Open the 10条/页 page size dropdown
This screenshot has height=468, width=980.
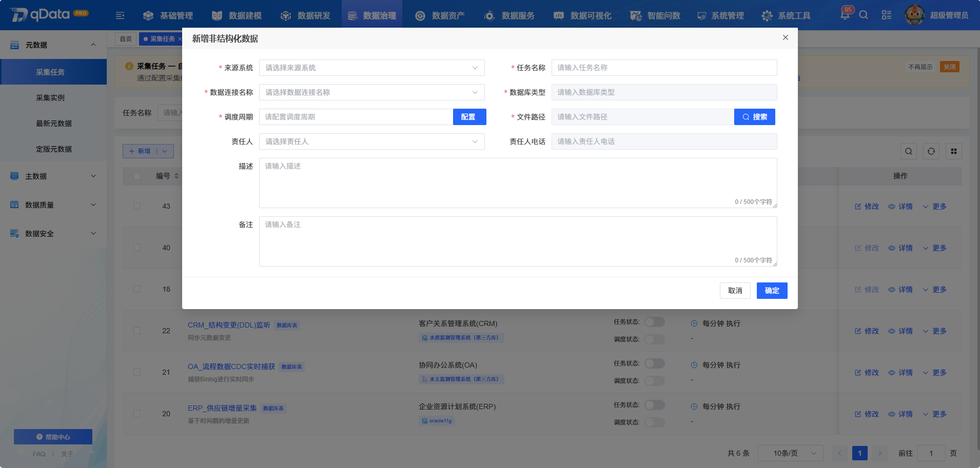coord(791,453)
